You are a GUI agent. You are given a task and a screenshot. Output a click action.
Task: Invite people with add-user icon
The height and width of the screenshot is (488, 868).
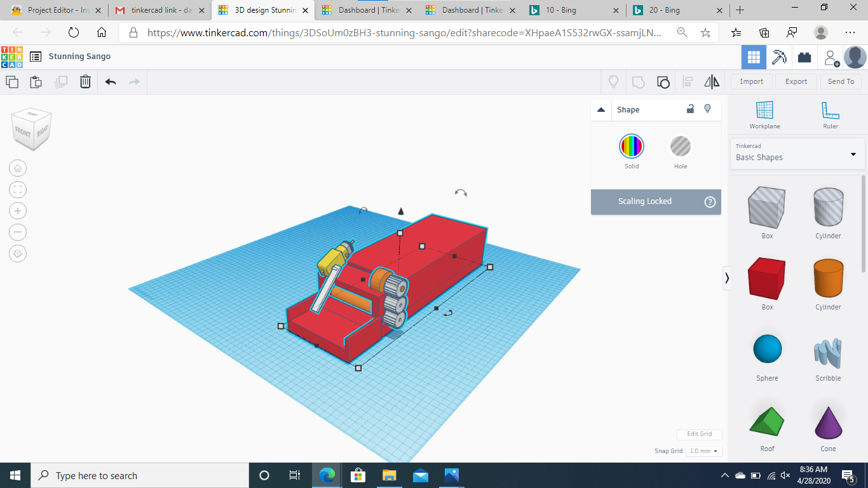[x=831, y=58]
